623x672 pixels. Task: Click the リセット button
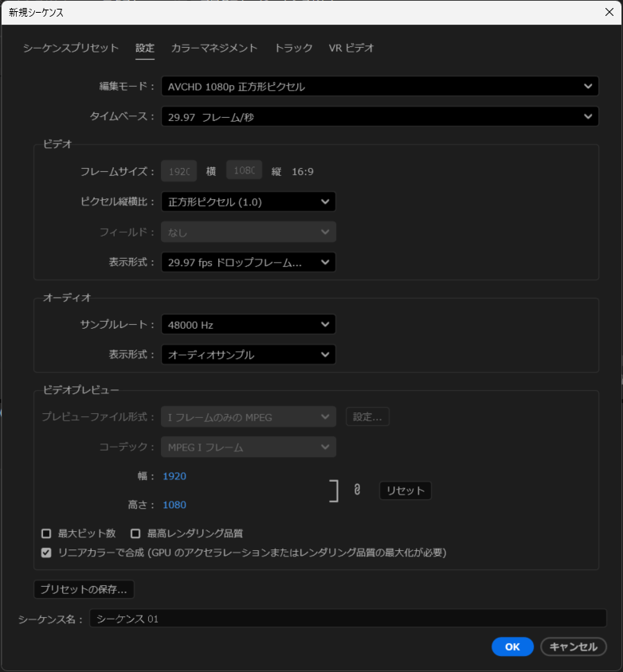pos(406,490)
